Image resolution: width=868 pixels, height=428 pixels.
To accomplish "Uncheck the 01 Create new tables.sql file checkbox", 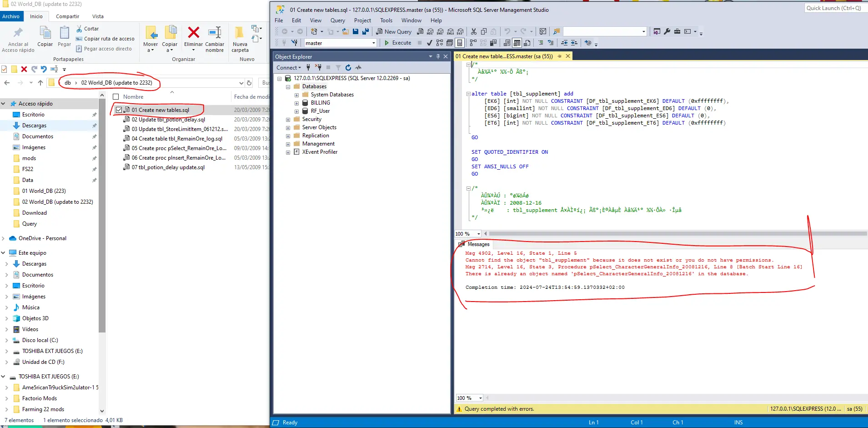I will point(119,110).
